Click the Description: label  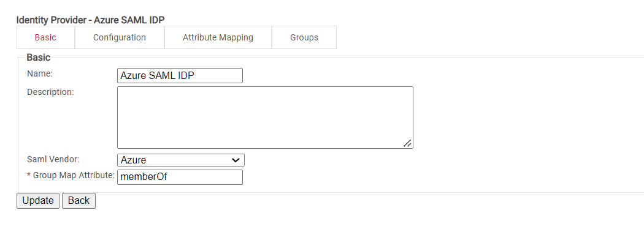pos(50,92)
